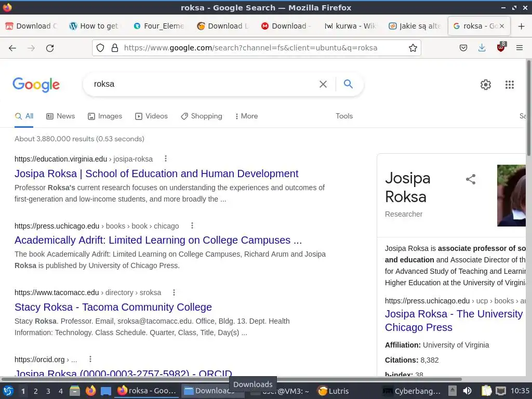Switch to workspace 4 in taskbar
Image resolution: width=532 pixels, height=399 pixels.
[61, 391]
